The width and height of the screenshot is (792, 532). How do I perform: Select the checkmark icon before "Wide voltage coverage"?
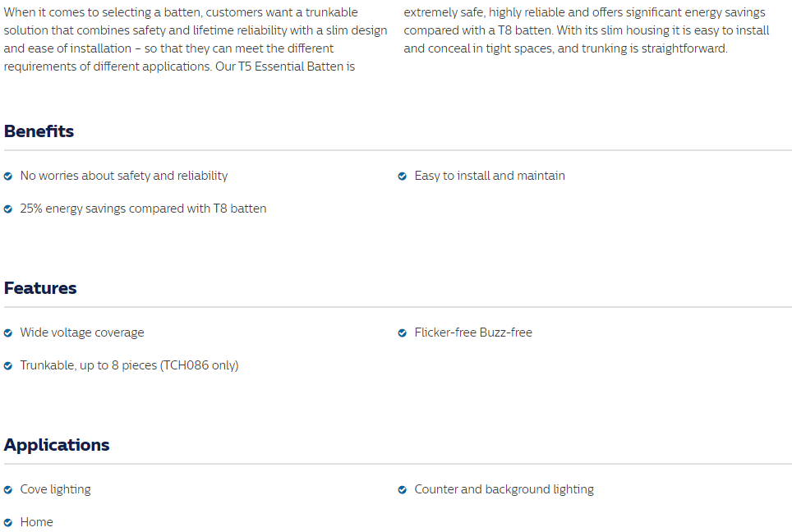8,333
